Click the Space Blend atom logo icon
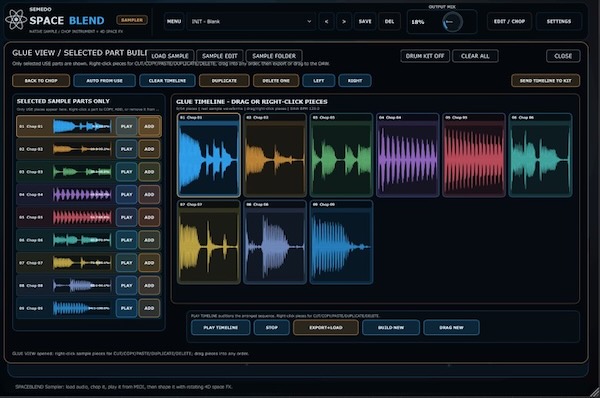The image size is (600, 398). click(x=16, y=20)
